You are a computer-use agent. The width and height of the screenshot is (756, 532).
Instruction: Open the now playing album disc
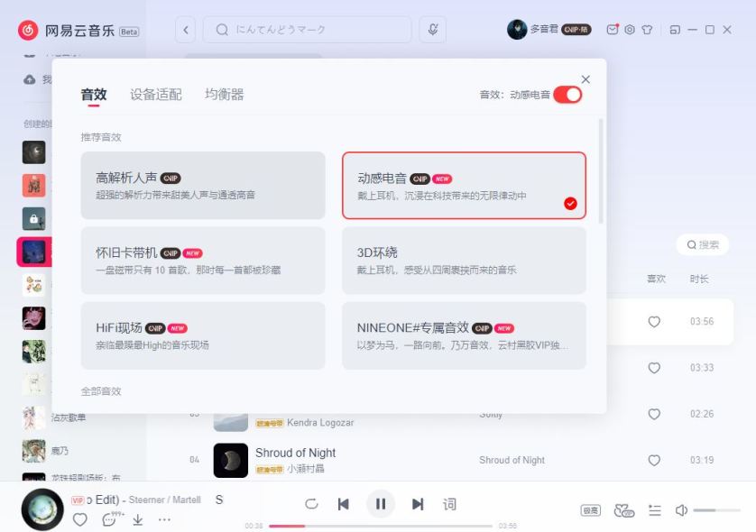42,509
